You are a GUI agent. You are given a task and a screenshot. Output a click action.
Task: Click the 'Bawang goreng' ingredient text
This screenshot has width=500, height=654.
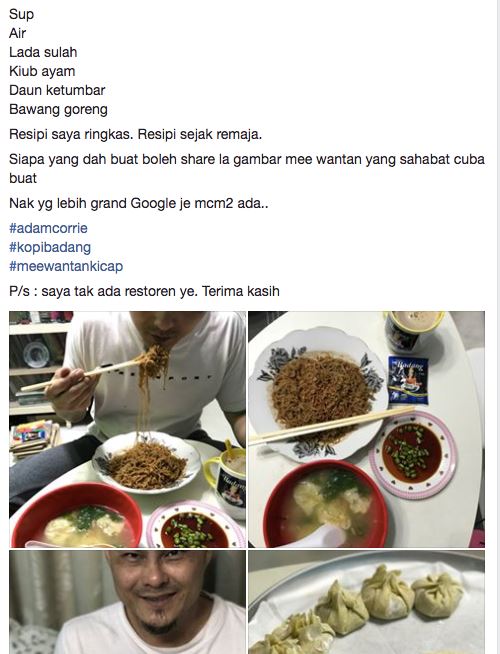[x=58, y=109]
